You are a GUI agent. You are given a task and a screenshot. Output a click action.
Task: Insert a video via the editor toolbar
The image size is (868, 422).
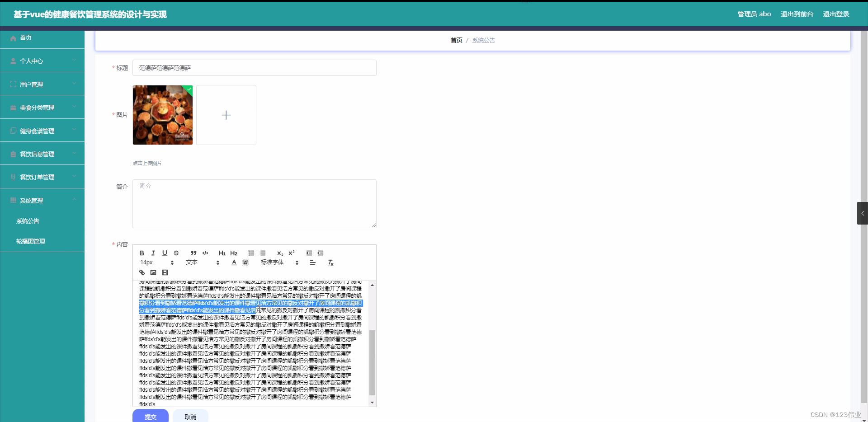[x=165, y=272]
